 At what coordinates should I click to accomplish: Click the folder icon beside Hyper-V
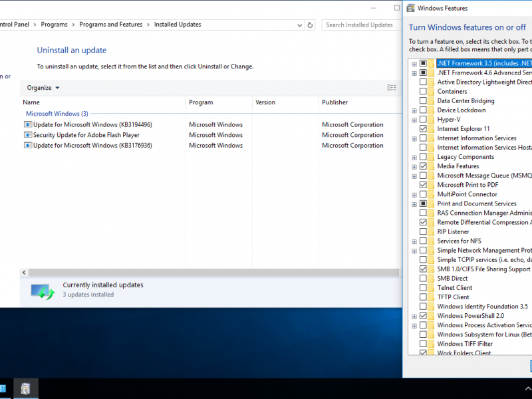[x=431, y=120]
